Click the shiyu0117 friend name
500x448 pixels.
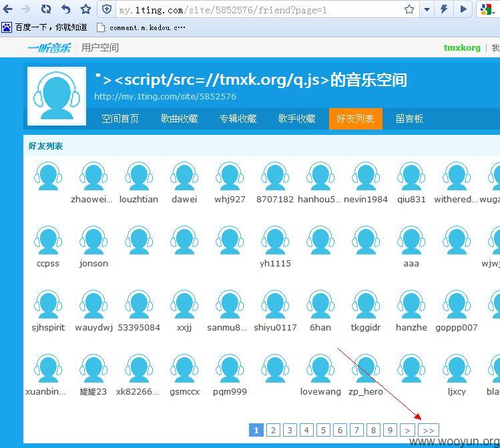[x=275, y=328]
